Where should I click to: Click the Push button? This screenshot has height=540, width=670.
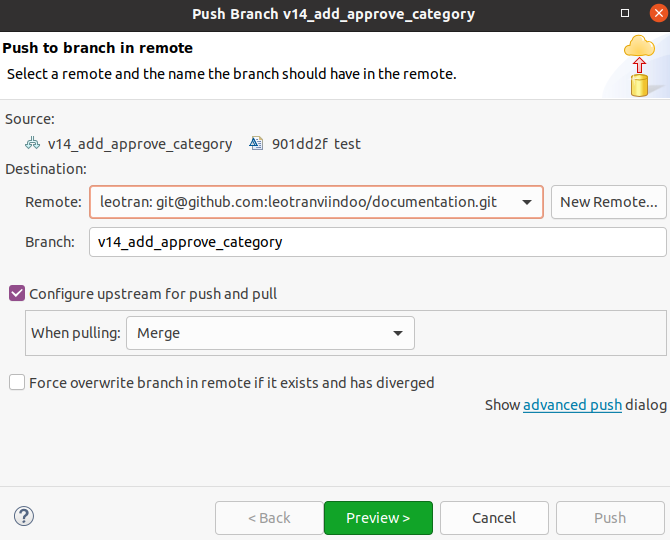click(610, 518)
